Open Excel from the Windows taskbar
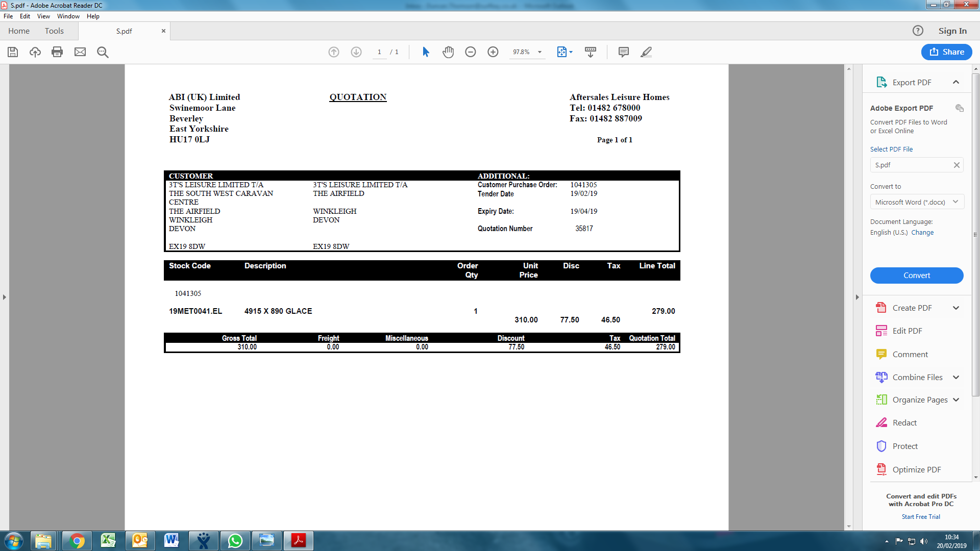This screenshot has height=551, width=980. point(108,540)
